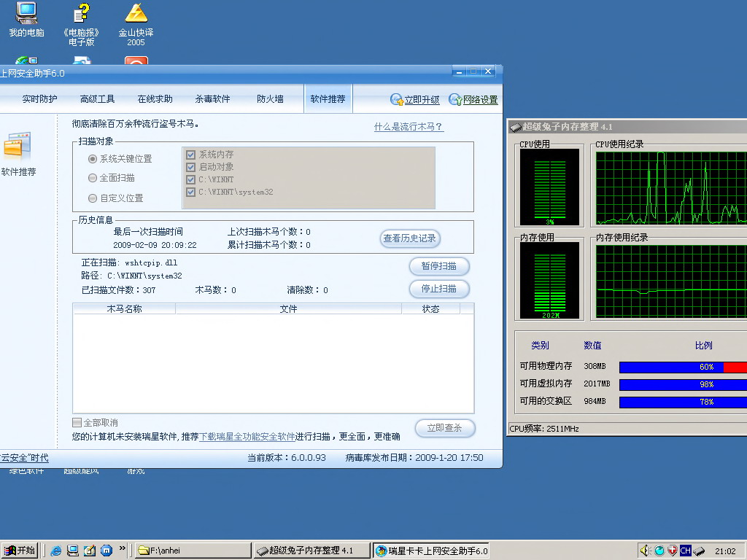
Task: Click the 立即查杀 button
Action: pos(445,427)
